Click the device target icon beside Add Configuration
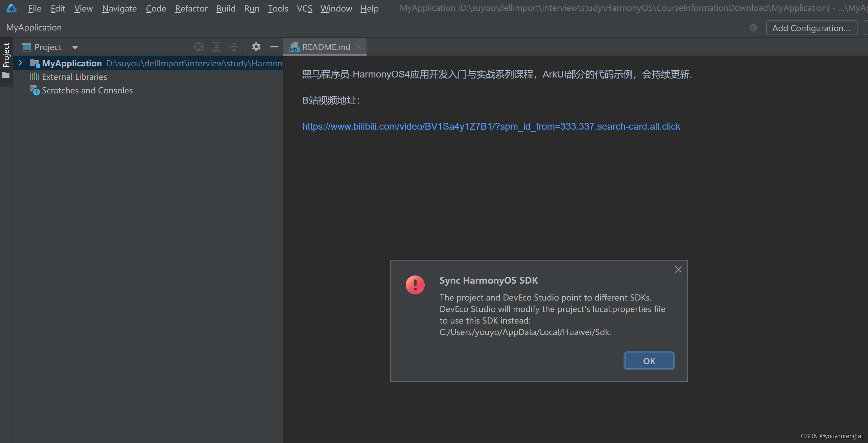Image resolution: width=868 pixels, height=443 pixels. pos(753,28)
